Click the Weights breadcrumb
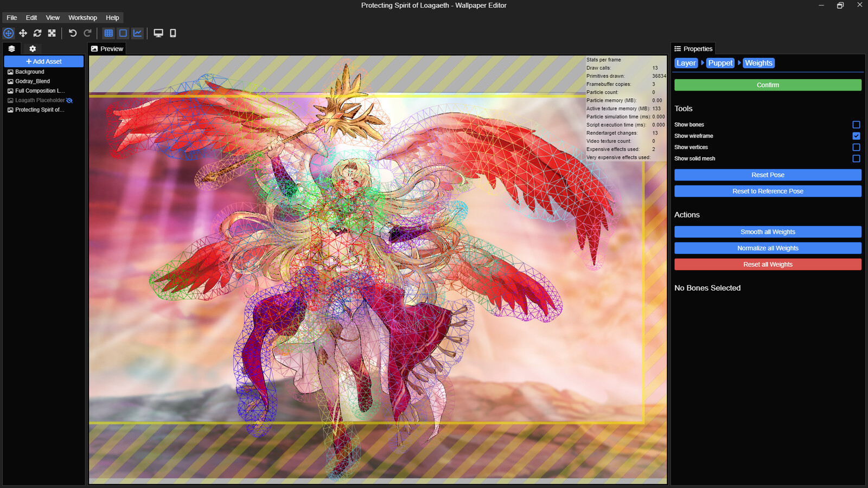This screenshot has width=868, height=488. click(758, 63)
